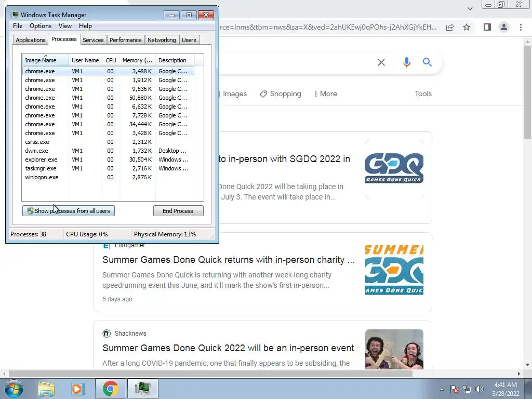Open Task Manager Help menu

(x=85, y=26)
